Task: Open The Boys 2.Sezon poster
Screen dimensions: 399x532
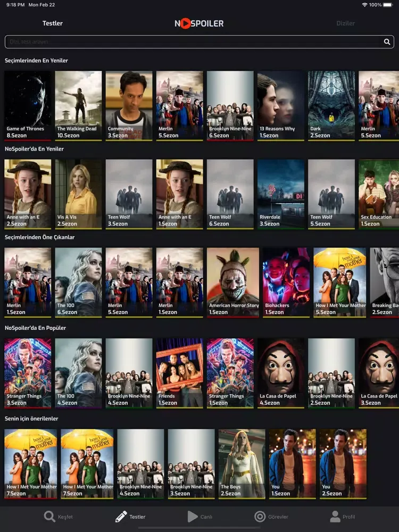Action: pyautogui.click(x=242, y=464)
